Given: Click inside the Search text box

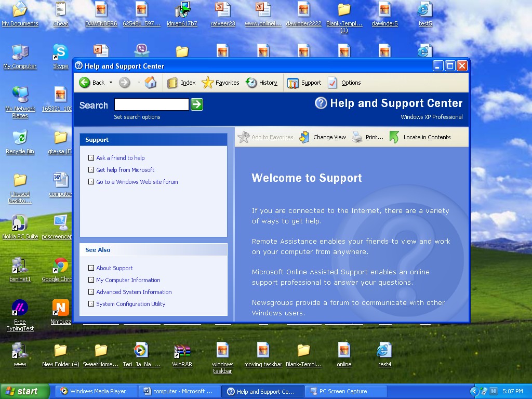Looking at the screenshot, I should (x=151, y=104).
